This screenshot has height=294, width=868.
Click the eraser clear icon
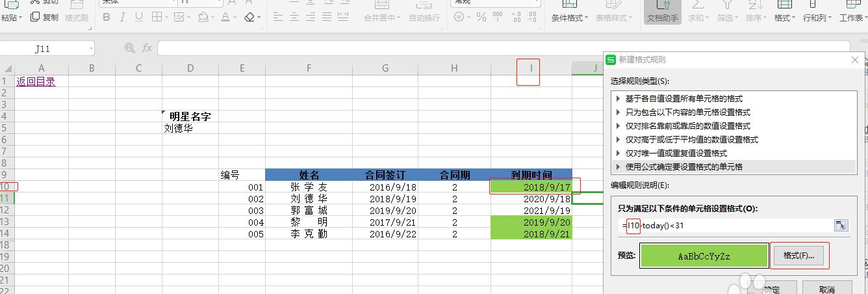(249, 17)
